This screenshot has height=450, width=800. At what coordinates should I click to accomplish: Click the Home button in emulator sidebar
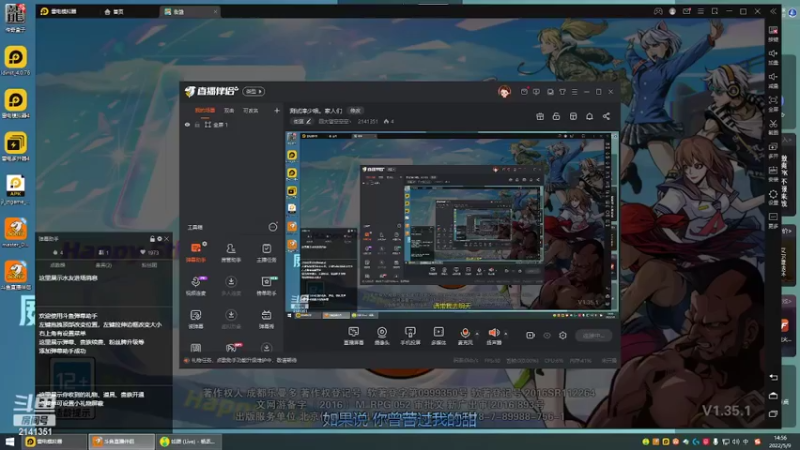(x=773, y=395)
